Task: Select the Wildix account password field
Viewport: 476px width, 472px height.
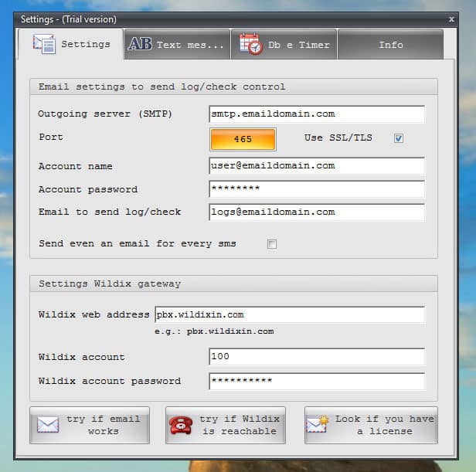Action: tap(316, 382)
